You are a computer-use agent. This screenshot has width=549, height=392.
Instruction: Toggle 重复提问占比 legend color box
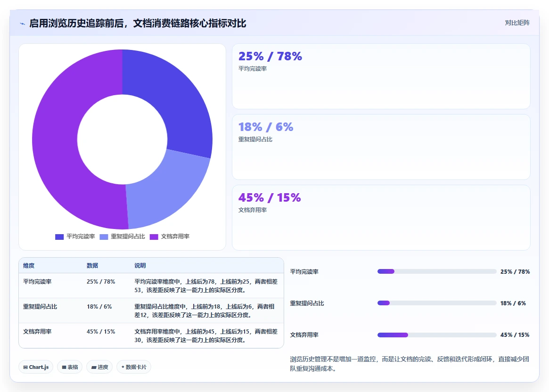(x=104, y=237)
